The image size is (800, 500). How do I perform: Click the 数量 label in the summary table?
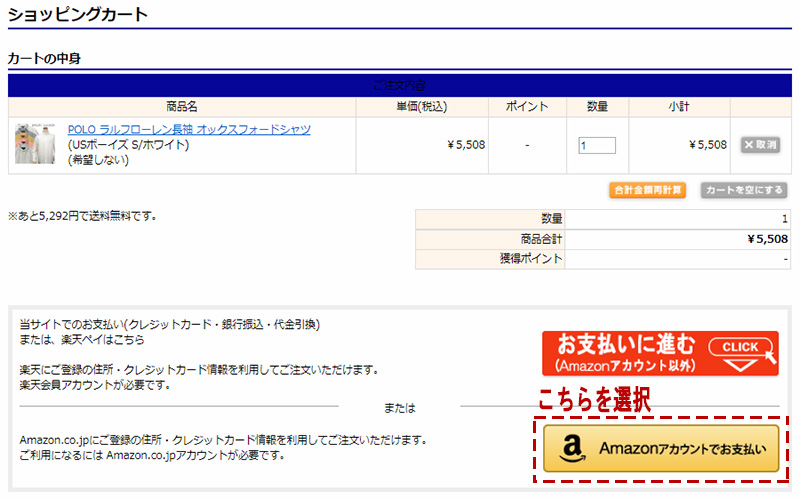[x=552, y=219]
